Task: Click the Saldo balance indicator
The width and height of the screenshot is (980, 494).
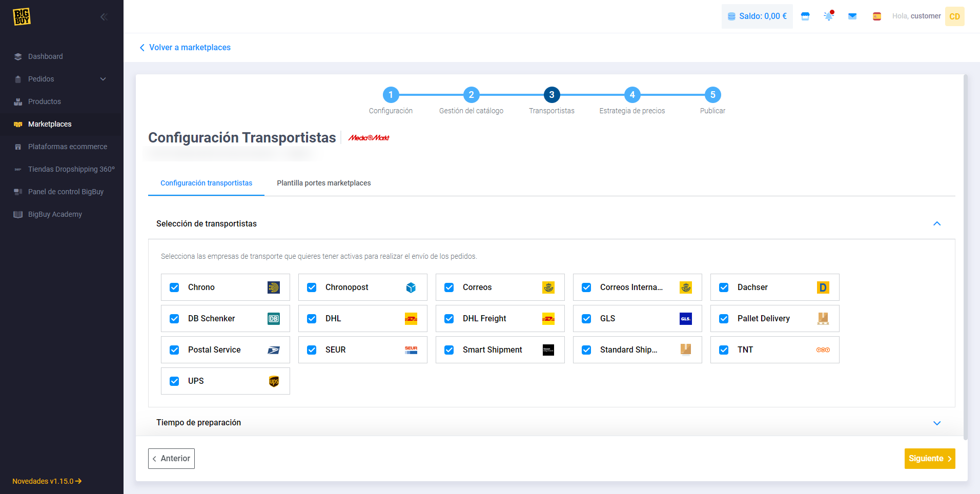Action: click(x=757, y=16)
